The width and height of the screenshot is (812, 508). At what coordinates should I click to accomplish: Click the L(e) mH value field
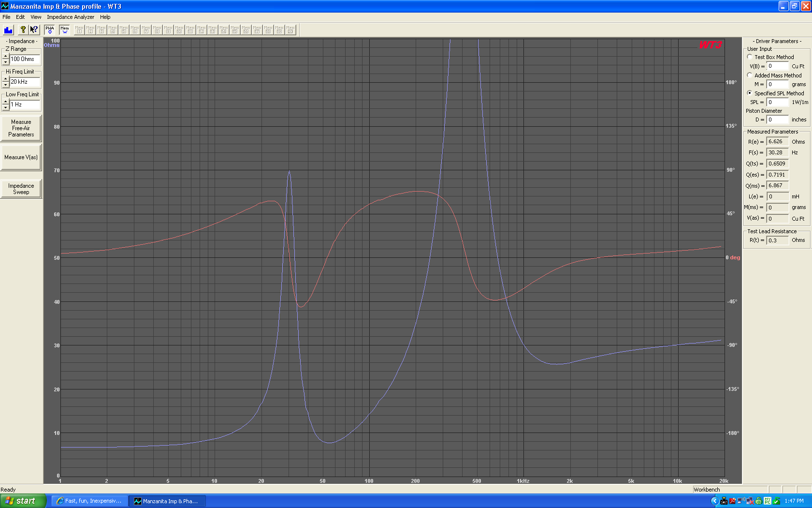pyautogui.click(x=778, y=196)
